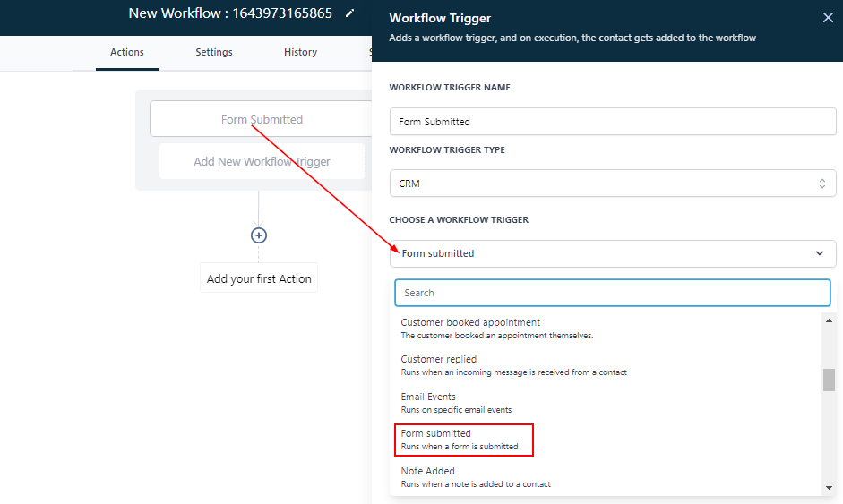Viewport: 843px width, 504px height.
Task: Choose Customer booked appointment trigger
Action: [607, 329]
